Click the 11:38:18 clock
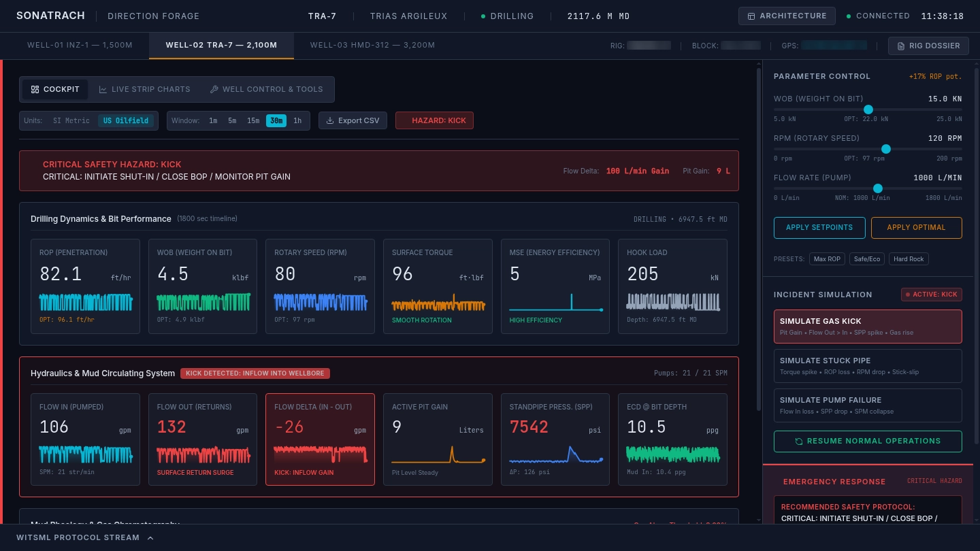This screenshot has width=980, height=551. pos(942,16)
